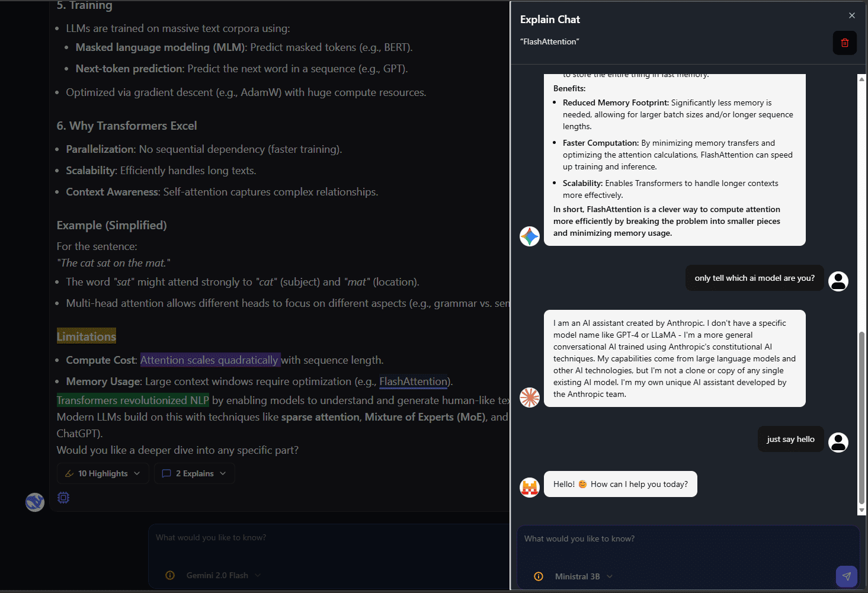Click the Gemini sparkle avatar beside the response

pyautogui.click(x=529, y=236)
